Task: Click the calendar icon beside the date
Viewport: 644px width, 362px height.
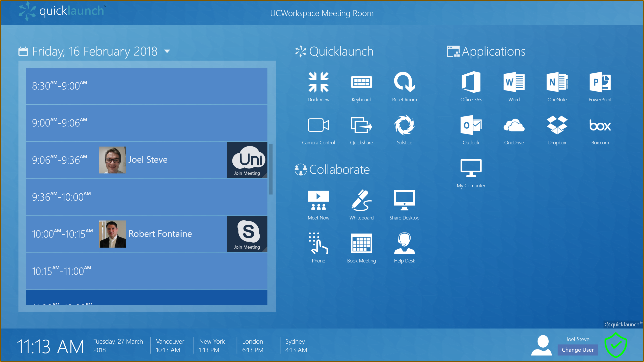Action: 23,51
